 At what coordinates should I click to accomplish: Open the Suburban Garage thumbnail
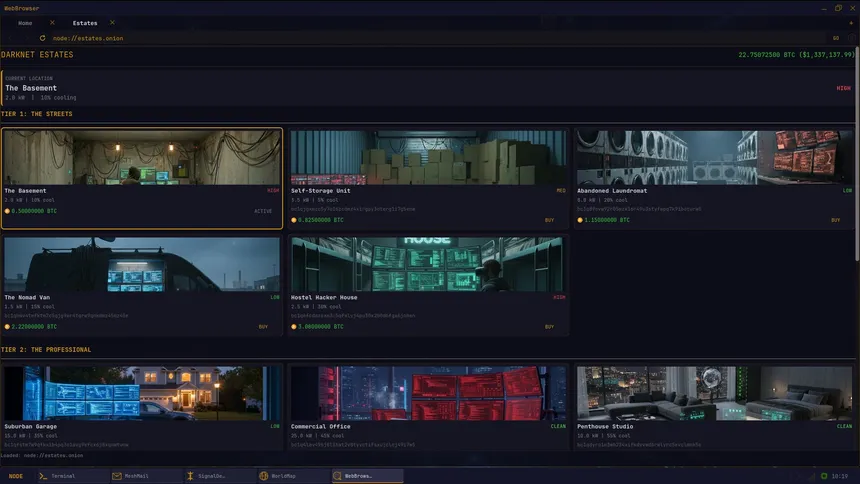pos(142,393)
